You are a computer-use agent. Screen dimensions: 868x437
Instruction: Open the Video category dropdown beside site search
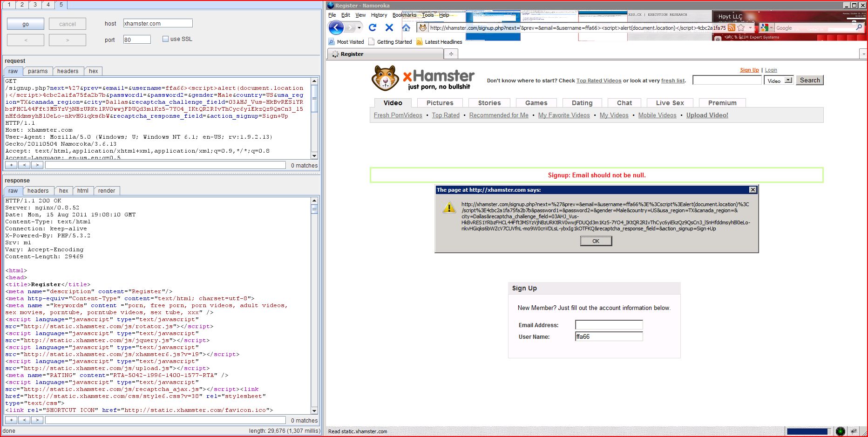pos(779,81)
